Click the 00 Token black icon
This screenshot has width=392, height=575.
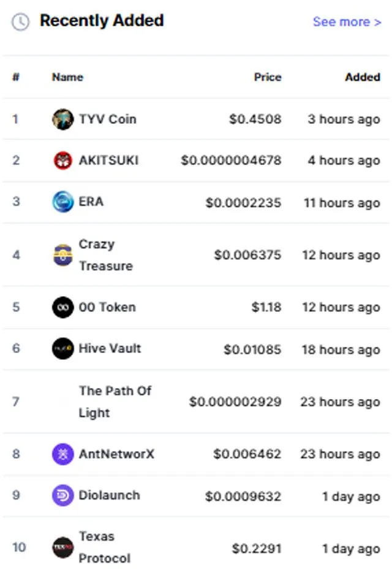(x=62, y=307)
